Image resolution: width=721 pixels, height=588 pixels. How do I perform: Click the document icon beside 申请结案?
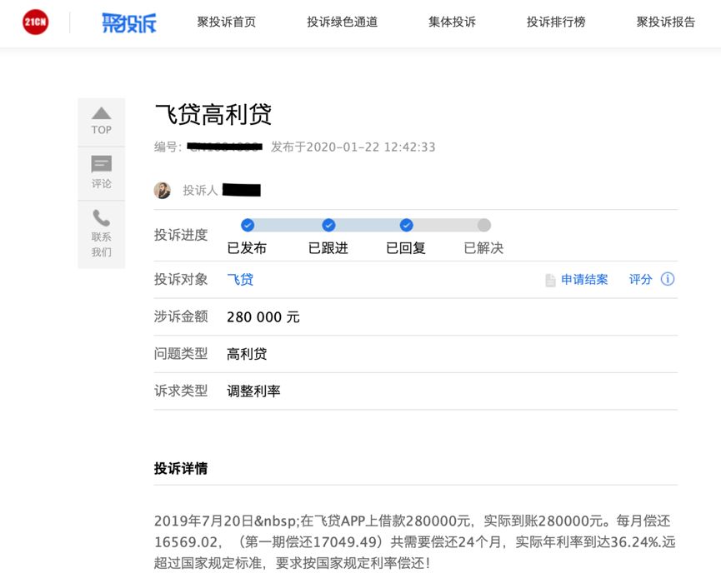tap(550, 280)
